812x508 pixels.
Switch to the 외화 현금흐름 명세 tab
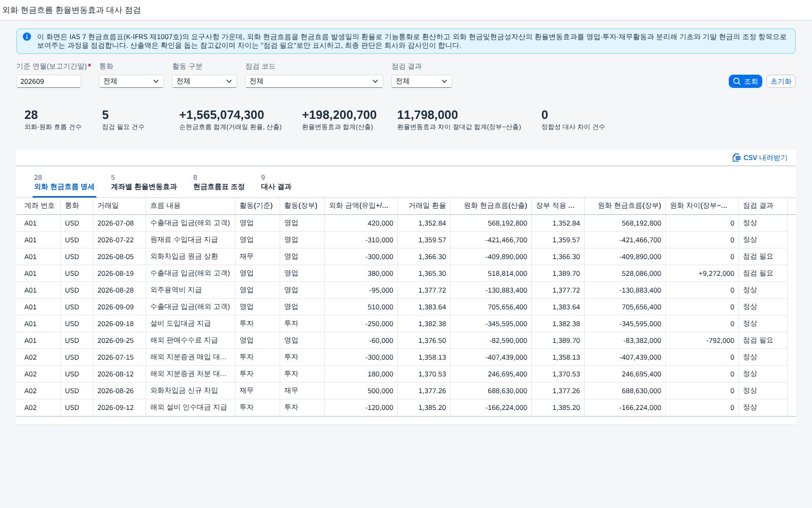point(64,182)
